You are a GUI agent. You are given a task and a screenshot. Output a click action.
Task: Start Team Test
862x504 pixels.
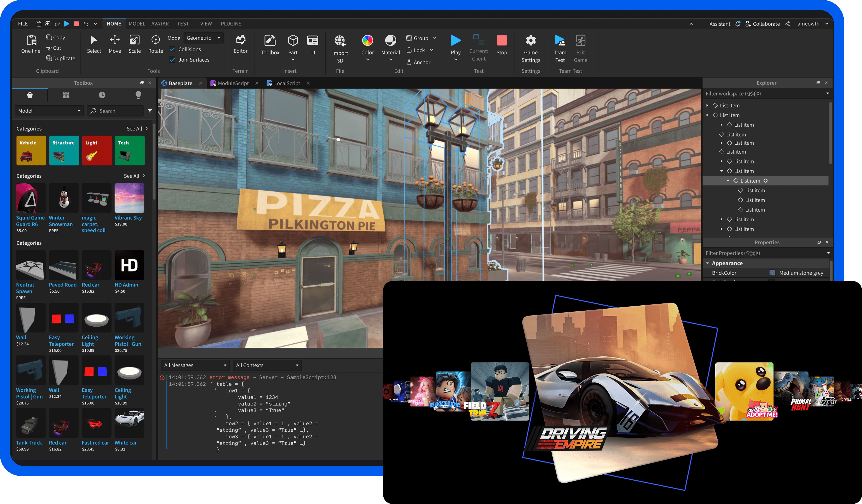(560, 48)
